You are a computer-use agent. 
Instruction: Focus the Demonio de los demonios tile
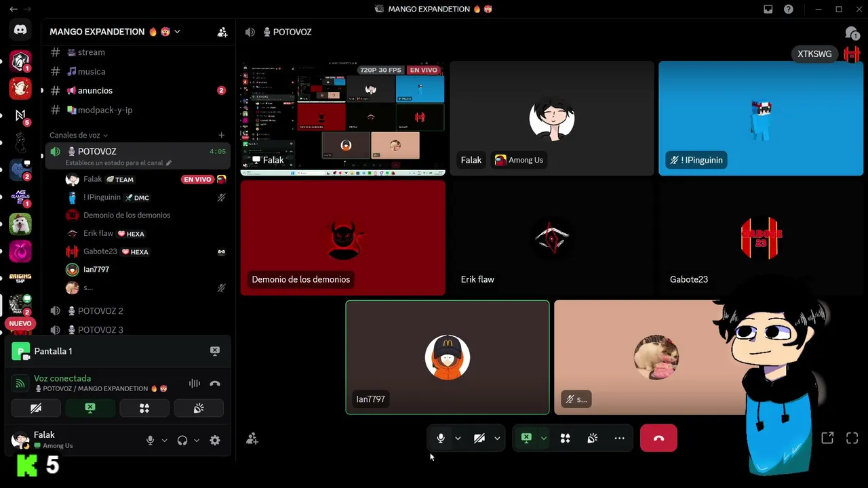point(343,238)
